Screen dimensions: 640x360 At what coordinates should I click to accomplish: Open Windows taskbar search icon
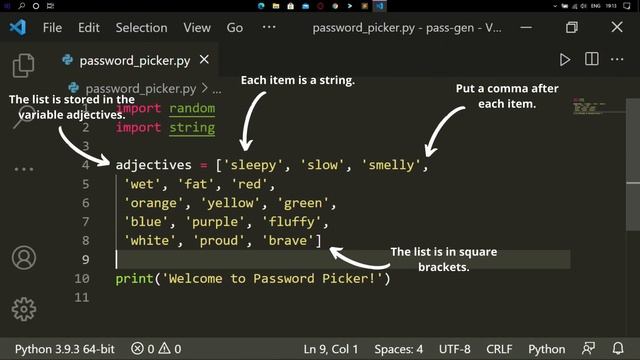(21, 6)
